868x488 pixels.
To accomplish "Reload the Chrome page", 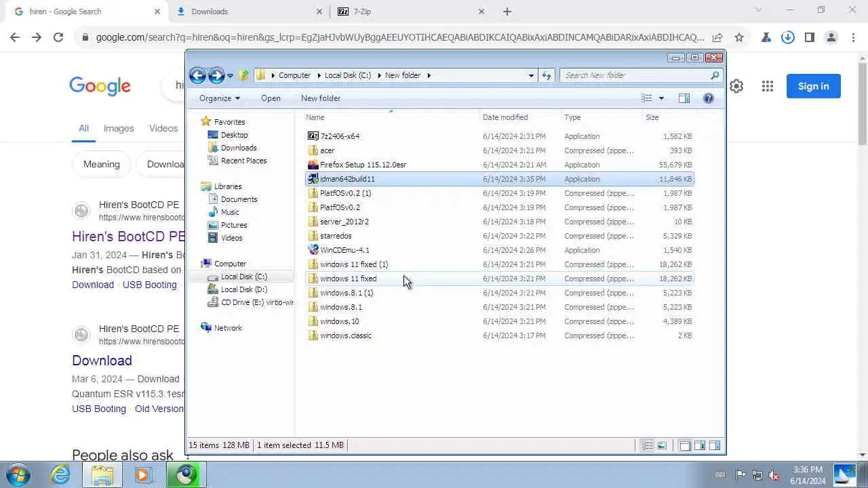I will [58, 37].
